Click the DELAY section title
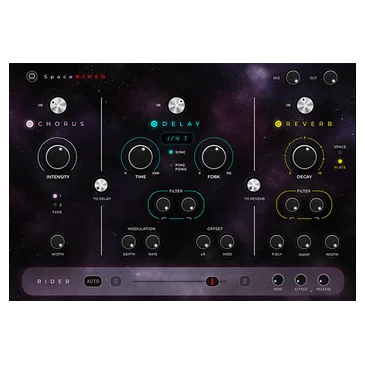The height and width of the screenshot is (365, 365). click(x=181, y=124)
